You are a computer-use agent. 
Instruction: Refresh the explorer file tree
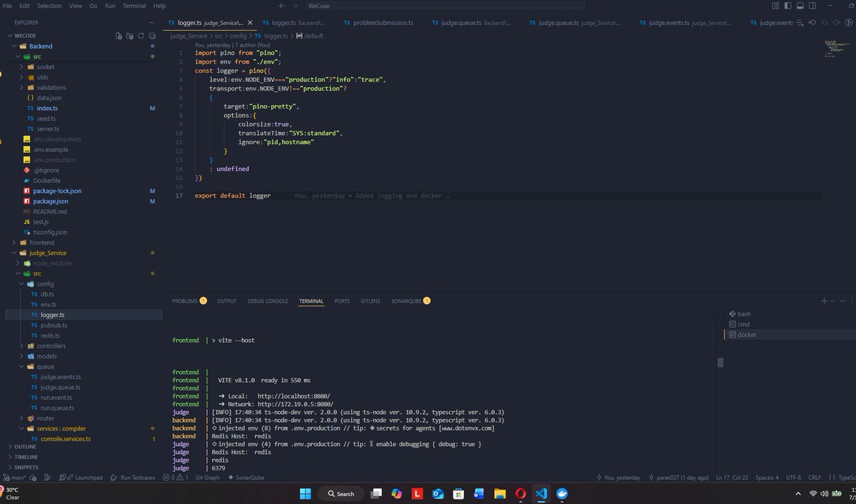pyautogui.click(x=141, y=36)
